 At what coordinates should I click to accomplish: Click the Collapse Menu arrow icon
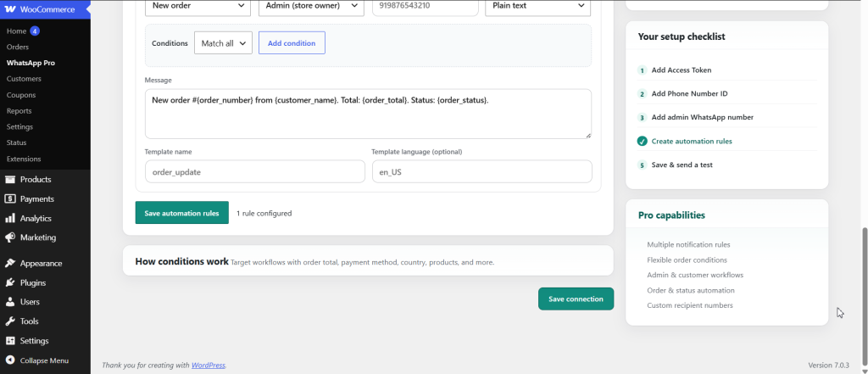(10, 360)
